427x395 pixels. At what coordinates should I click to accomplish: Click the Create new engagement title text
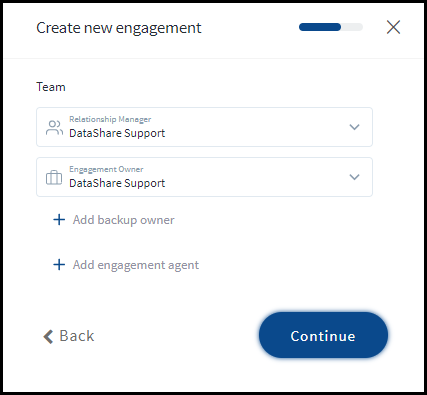(119, 28)
